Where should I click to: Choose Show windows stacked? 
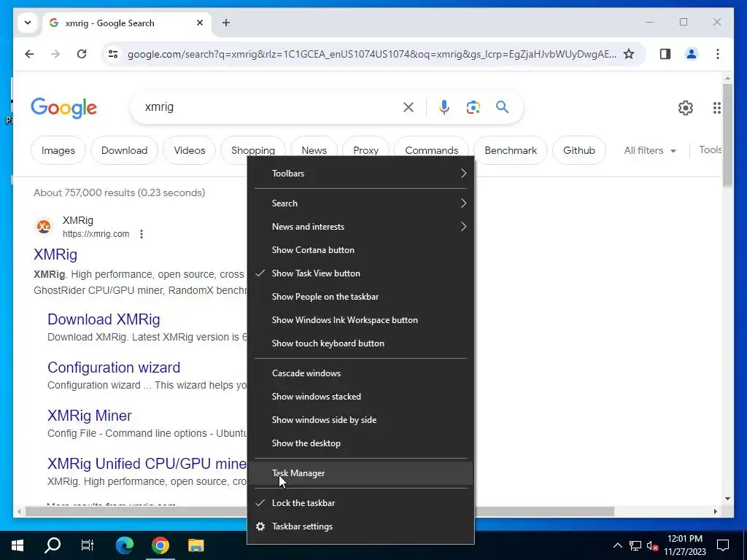pyautogui.click(x=360, y=397)
